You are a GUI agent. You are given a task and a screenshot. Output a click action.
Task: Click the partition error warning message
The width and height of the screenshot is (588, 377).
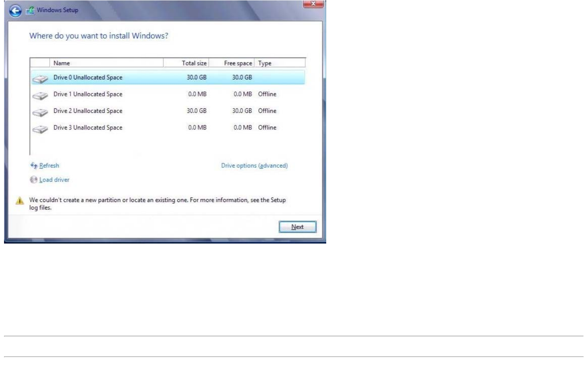point(157,204)
